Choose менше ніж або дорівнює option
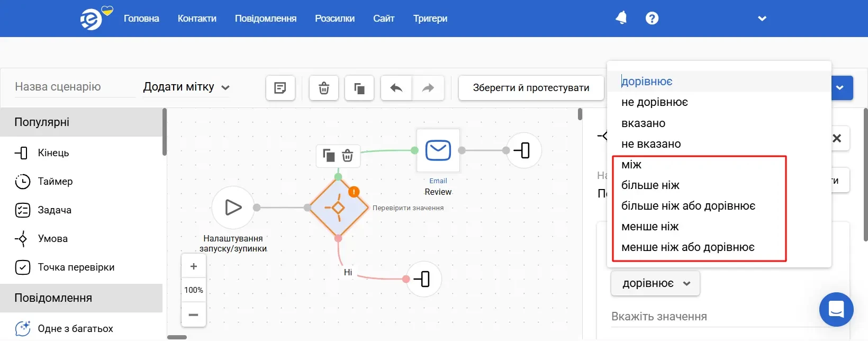Image resolution: width=868 pixels, height=341 pixels. (719, 247)
